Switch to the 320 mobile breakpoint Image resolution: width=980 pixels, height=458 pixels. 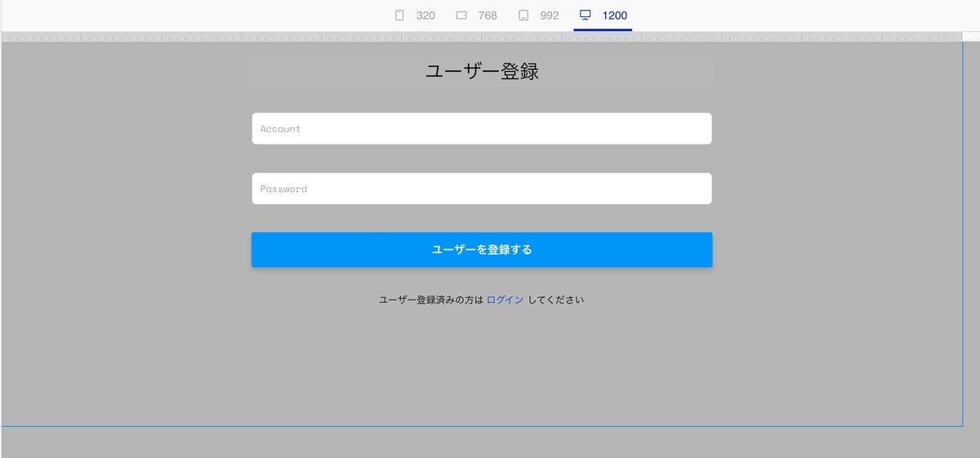tap(415, 16)
